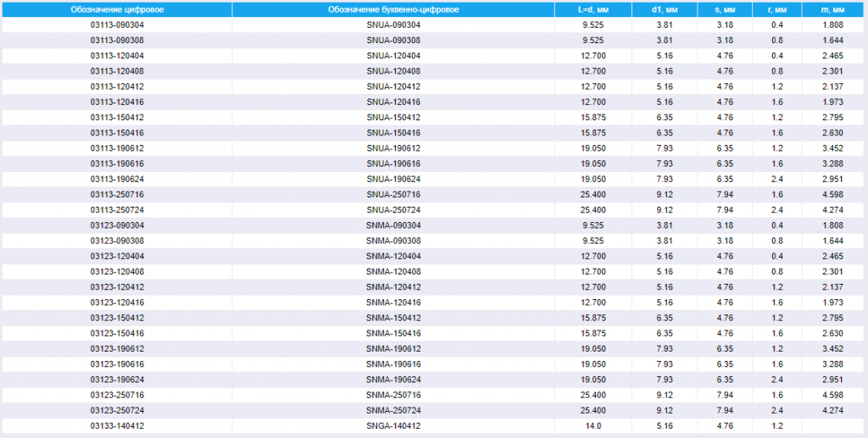Click the 14.0 value in the last row
868x438 pixels.
click(593, 426)
